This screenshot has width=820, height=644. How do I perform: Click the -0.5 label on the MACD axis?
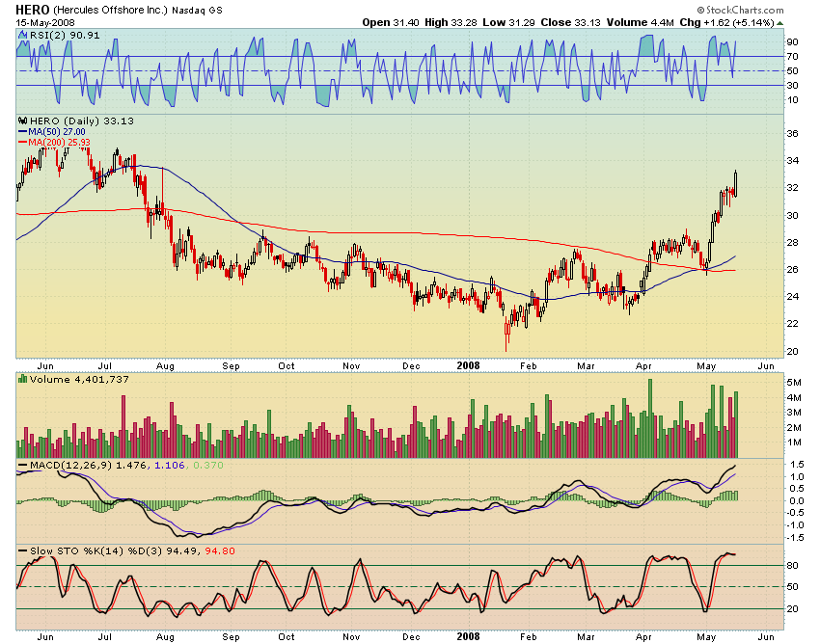tap(795, 513)
